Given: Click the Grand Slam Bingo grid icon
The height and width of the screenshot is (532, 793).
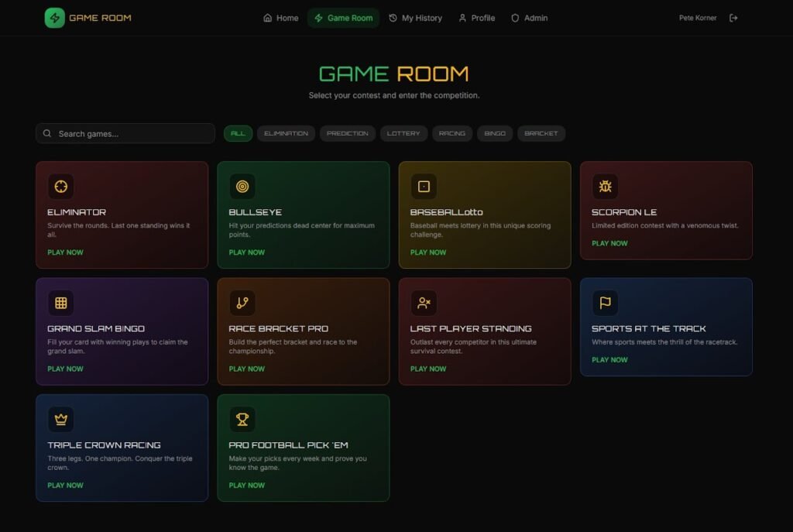Looking at the screenshot, I should [x=61, y=303].
